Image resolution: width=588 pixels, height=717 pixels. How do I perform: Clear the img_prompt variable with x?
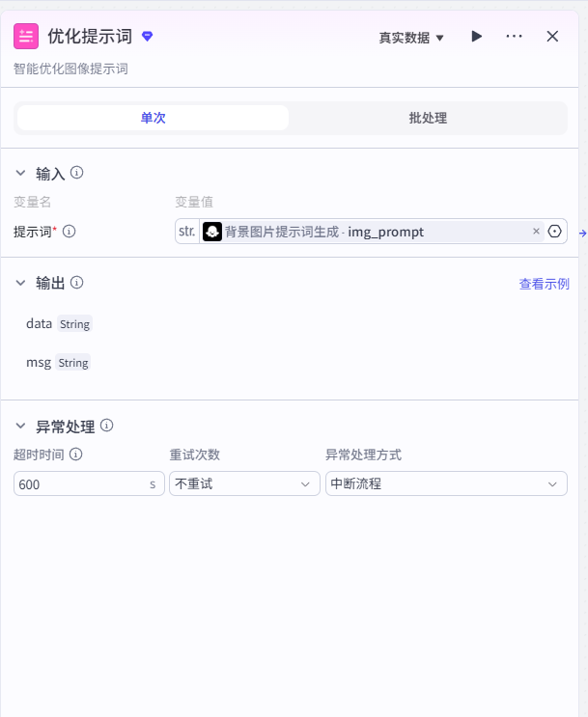click(x=536, y=232)
